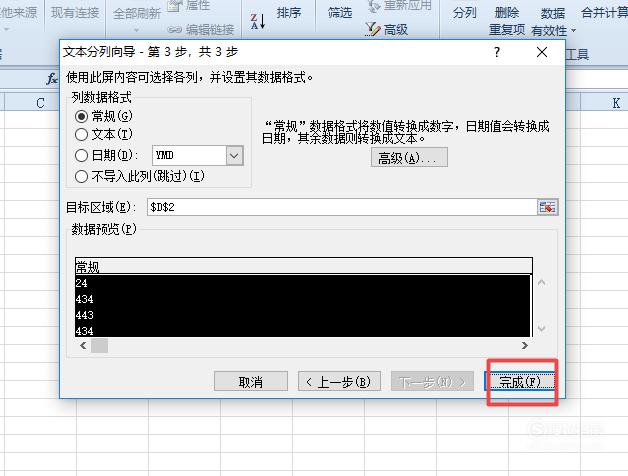Close the 文本分列向导 dialog

tap(542, 52)
